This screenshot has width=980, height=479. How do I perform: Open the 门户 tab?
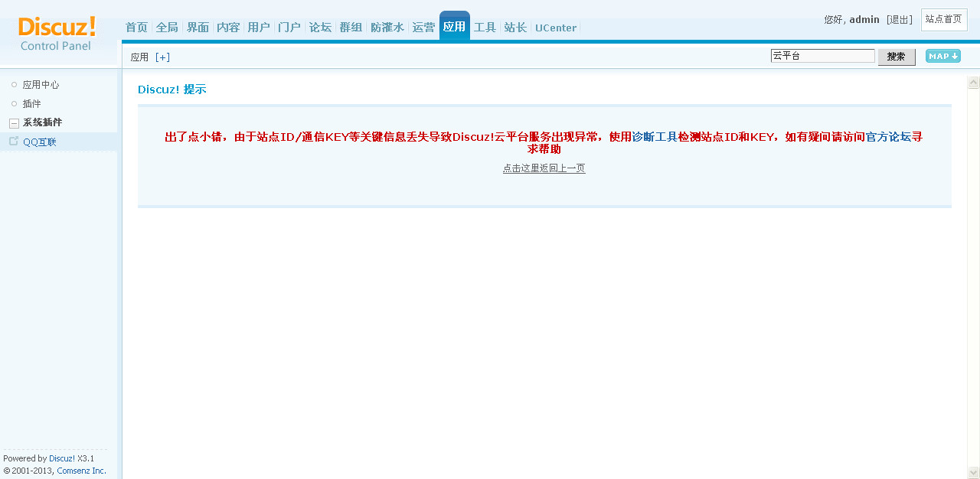289,28
